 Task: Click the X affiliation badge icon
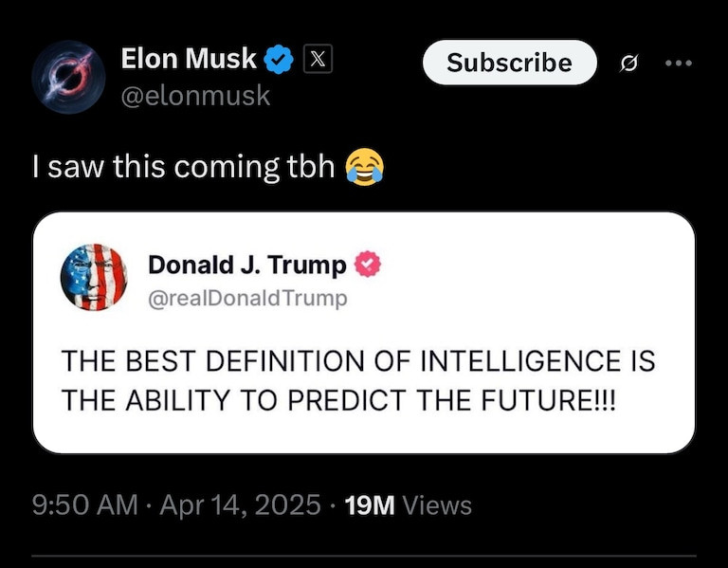(x=318, y=61)
